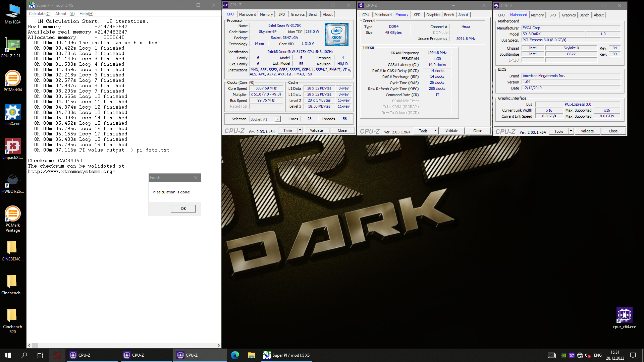Open the red app in the taskbar
Screen dimensions: 644x362
pyautogui.click(x=57, y=355)
